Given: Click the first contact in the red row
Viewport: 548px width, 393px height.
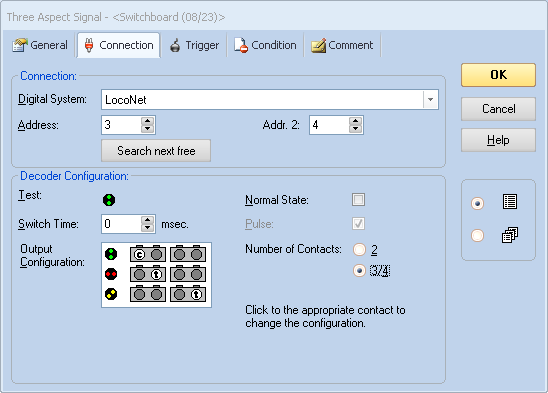Looking at the screenshot, I should point(139,274).
